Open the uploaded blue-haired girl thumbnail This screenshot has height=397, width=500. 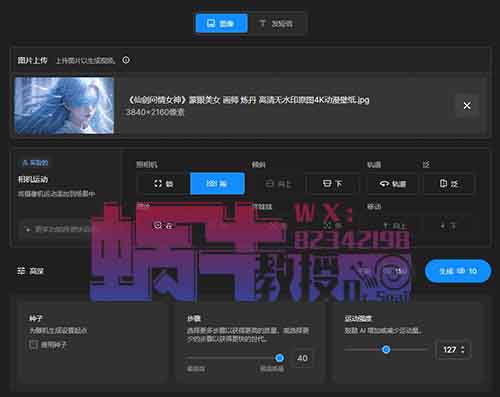(64, 105)
